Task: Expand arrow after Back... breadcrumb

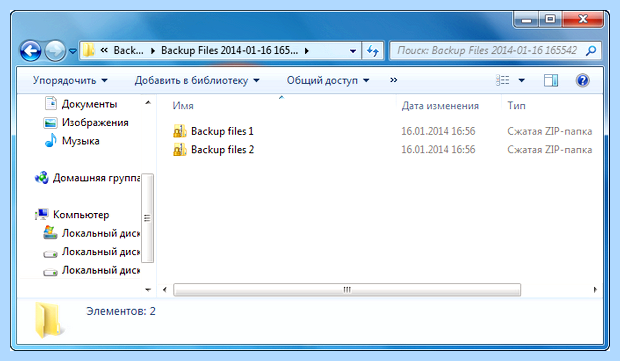Action: pyautogui.click(x=153, y=51)
